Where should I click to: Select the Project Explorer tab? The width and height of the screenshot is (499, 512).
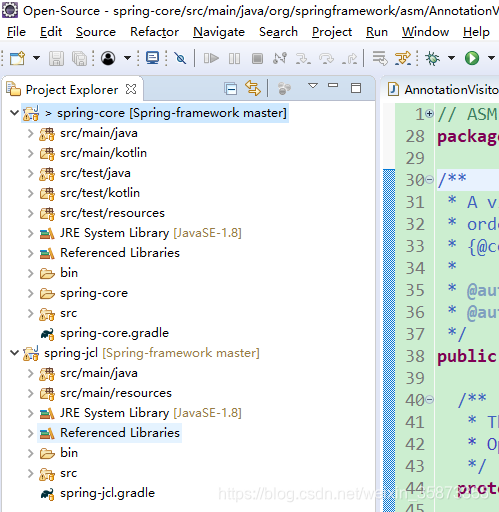click(72, 90)
